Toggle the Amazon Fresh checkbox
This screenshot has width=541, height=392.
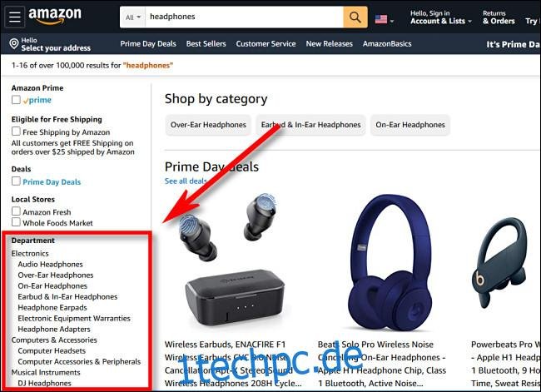pyautogui.click(x=16, y=211)
